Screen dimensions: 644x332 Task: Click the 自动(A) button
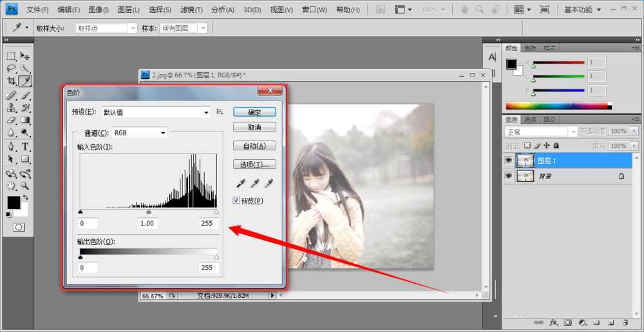254,146
